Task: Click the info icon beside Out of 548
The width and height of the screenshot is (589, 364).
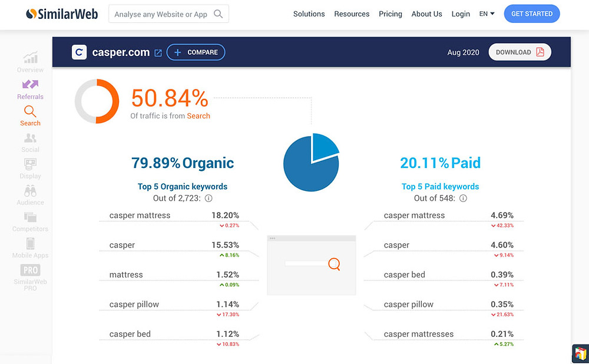Action: tap(463, 198)
